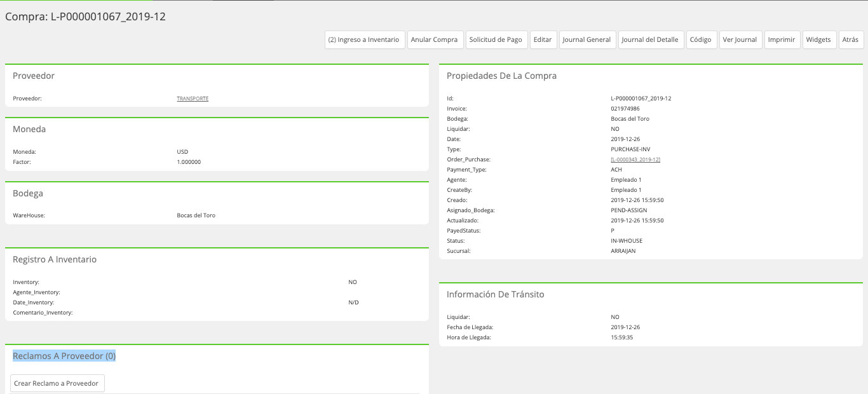The image size is (868, 394).
Task: Open Journal del Detalle
Action: click(650, 39)
